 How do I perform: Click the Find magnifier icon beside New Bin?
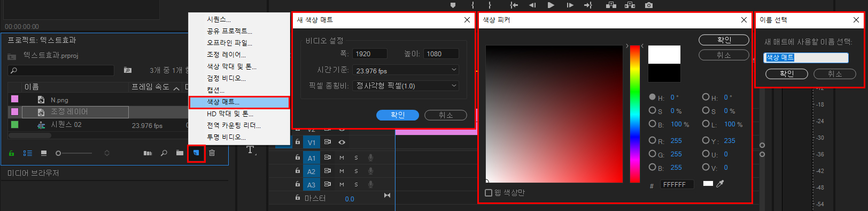pos(164,153)
